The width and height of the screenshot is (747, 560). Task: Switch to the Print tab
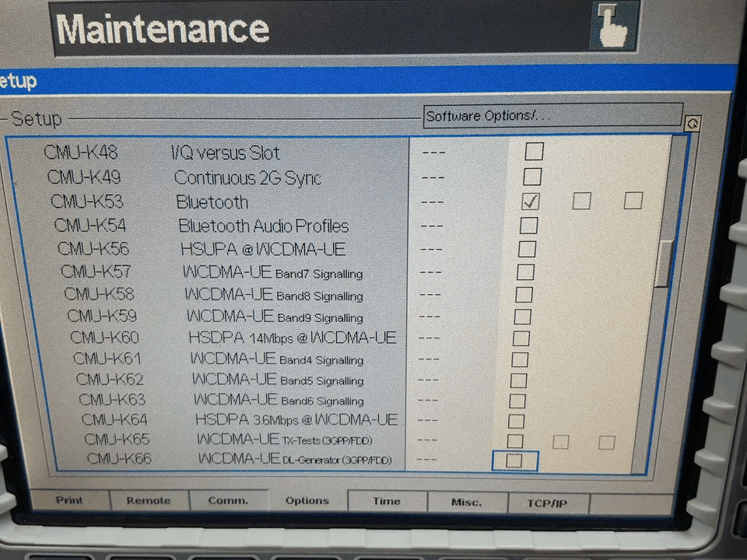(69, 501)
